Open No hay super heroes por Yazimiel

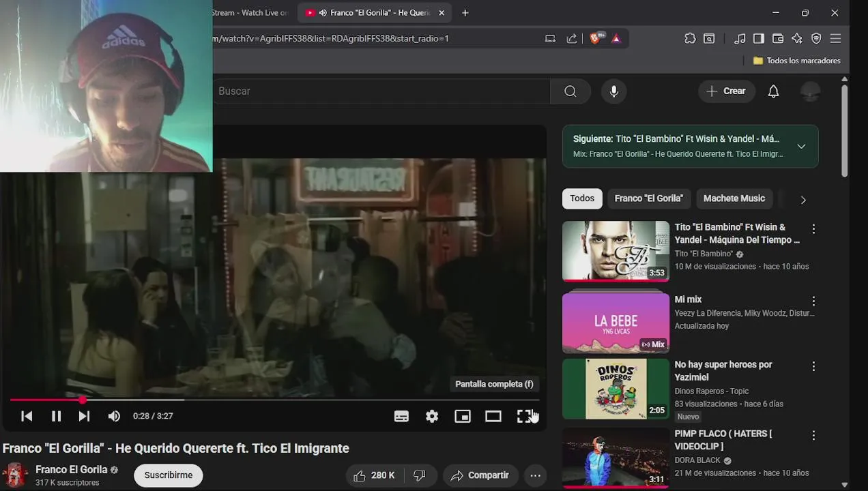[x=723, y=371]
